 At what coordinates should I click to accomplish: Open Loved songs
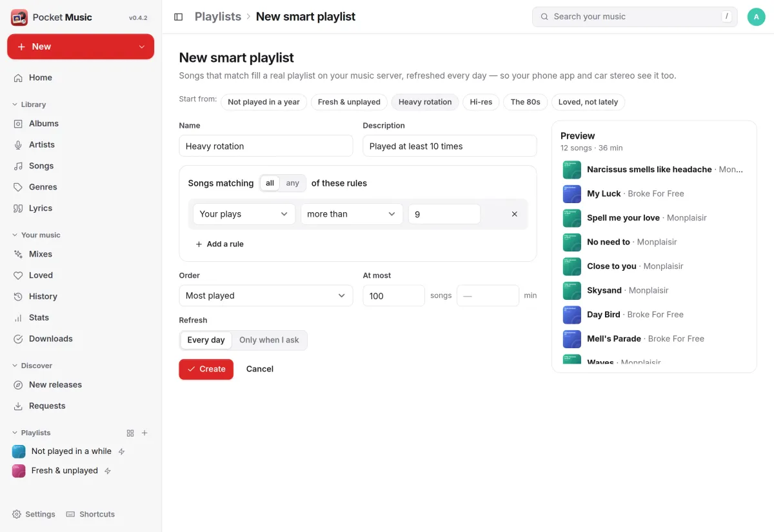point(81,275)
